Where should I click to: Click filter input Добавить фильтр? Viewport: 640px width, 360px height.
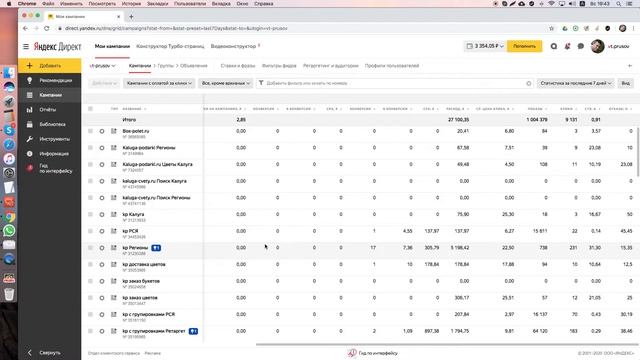click(x=394, y=83)
